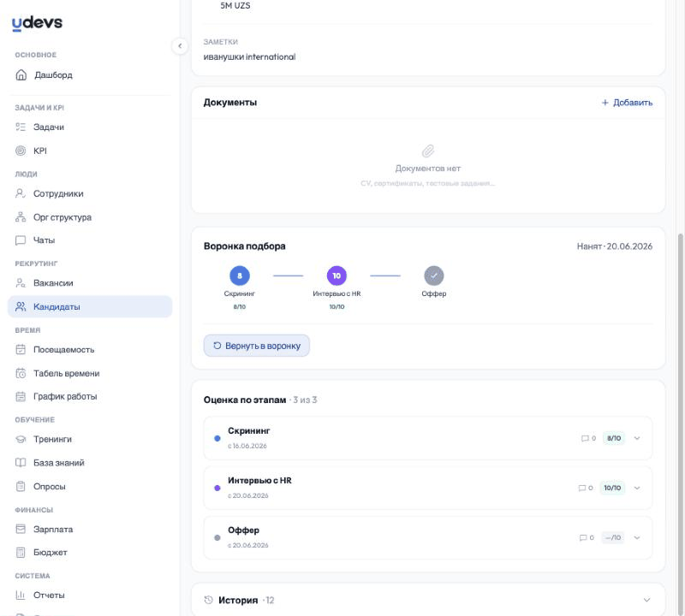Expand the Интервью с HR evaluation row
Image resolution: width=685 pixels, height=616 pixels.
tap(637, 488)
